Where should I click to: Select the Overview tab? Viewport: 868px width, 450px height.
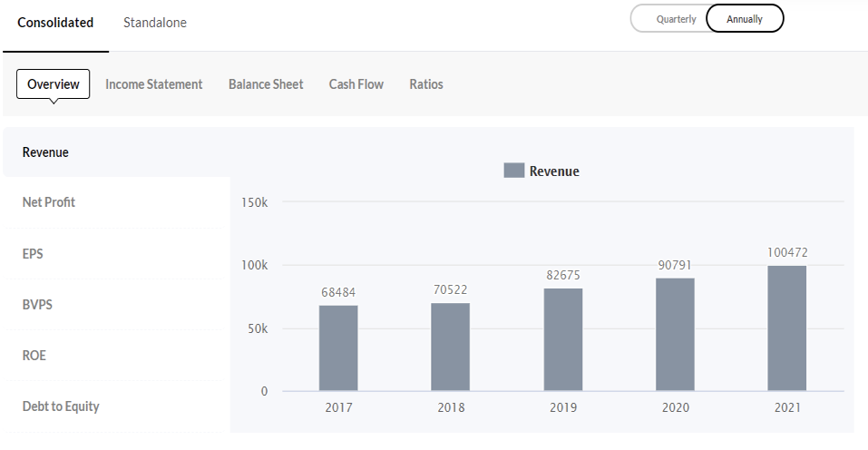tap(54, 84)
